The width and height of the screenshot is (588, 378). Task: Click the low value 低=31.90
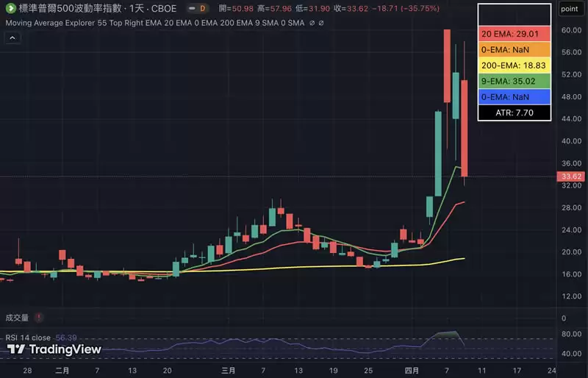pyautogui.click(x=312, y=8)
